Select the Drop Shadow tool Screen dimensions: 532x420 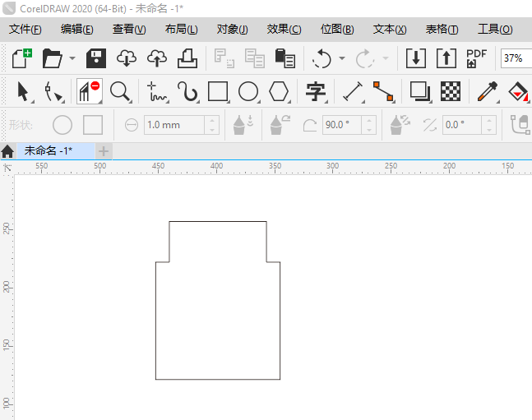[x=420, y=91]
